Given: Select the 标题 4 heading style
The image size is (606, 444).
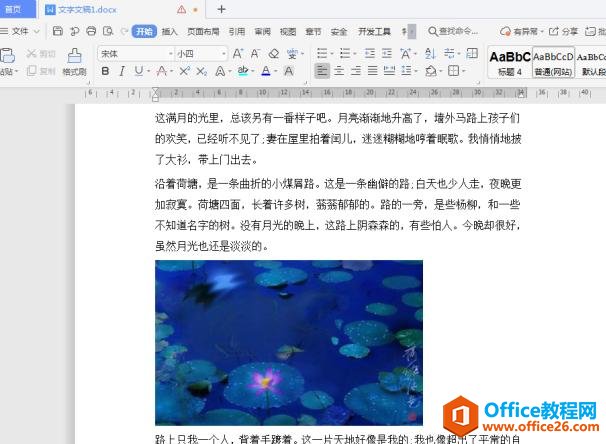Looking at the screenshot, I should [x=510, y=62].
